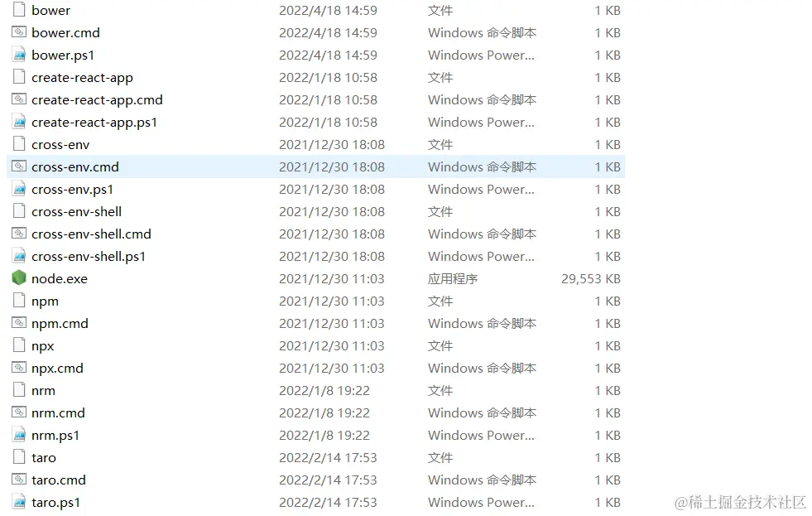Select the cross-env-shell.cmd file name

(91, 234)
